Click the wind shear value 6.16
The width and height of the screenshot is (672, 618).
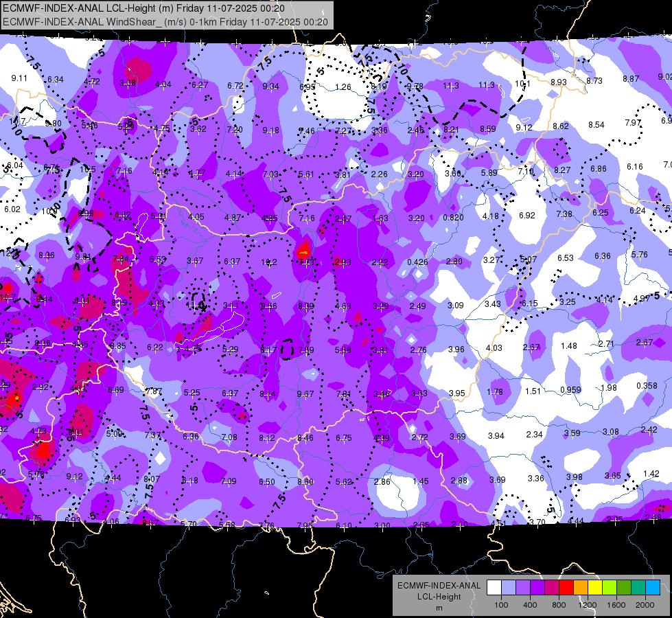pos(635,166)
